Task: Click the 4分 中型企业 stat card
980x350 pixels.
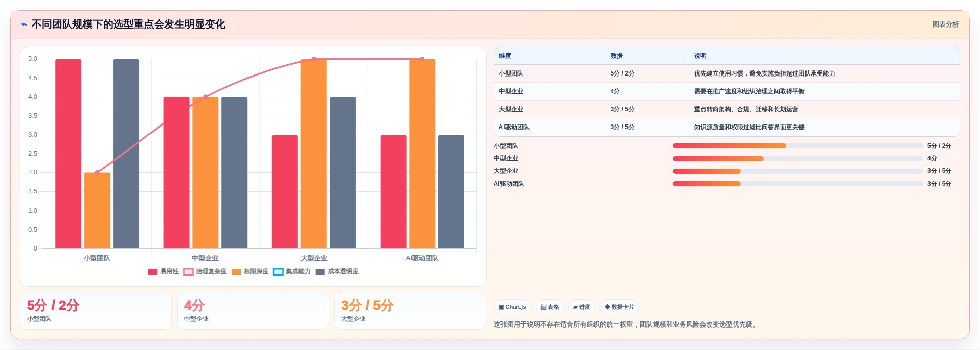Action: 253,311
